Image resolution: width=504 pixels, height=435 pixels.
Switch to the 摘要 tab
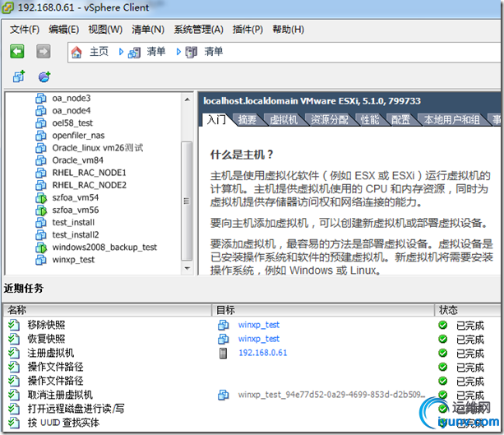[x=247, y=119]
